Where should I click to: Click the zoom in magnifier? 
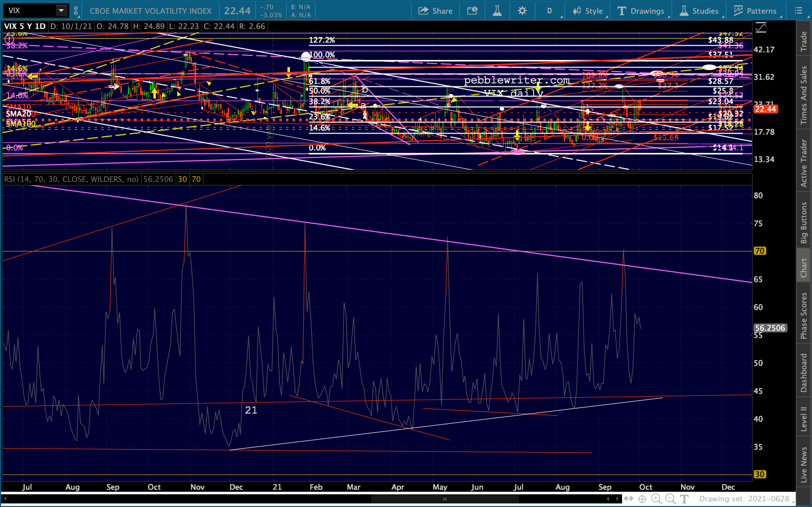[x=656, y=499]
